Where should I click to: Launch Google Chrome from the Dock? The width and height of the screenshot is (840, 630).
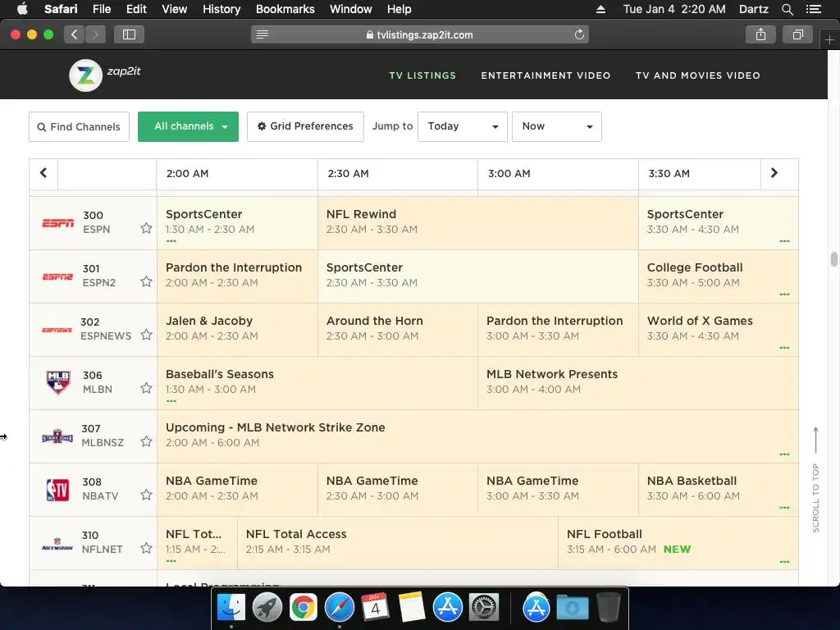tap(304, 608)
